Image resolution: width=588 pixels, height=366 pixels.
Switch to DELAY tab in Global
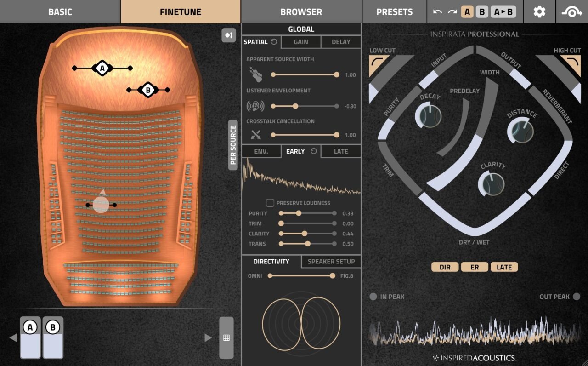pos(341,42)
